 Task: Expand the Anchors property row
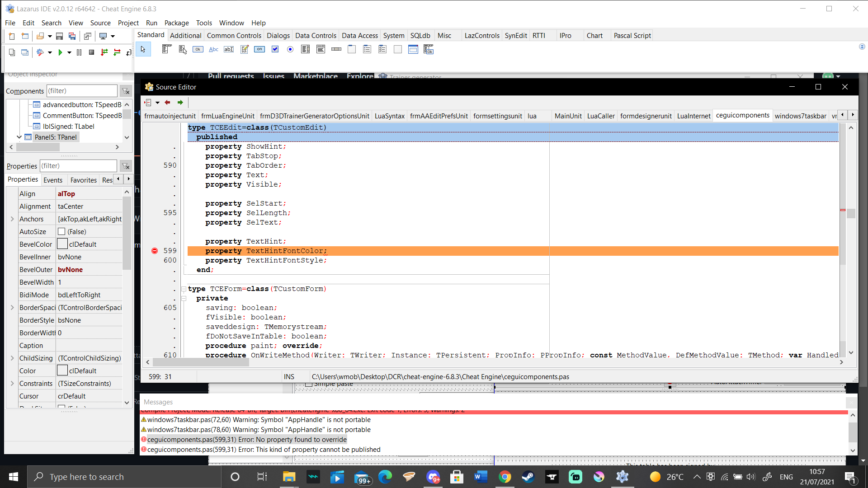click(x=12, y=219)
